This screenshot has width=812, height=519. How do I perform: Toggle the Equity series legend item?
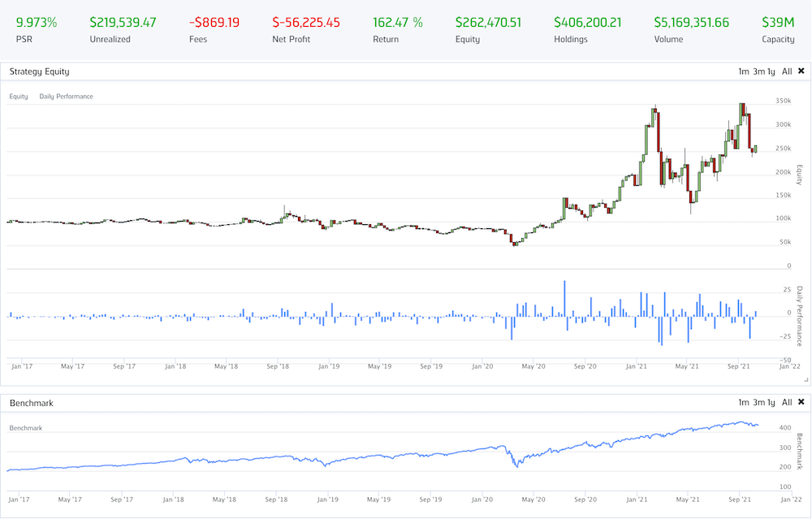tap(19, 97)
